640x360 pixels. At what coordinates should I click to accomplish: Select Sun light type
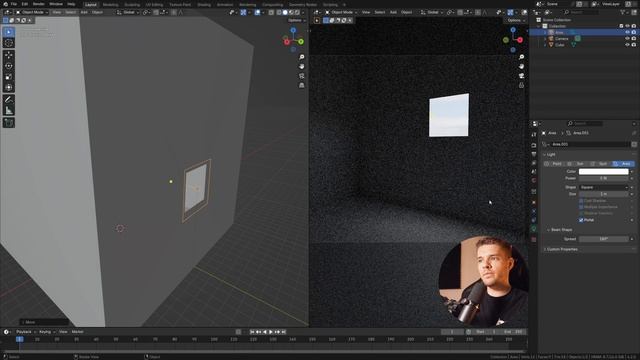577,164
